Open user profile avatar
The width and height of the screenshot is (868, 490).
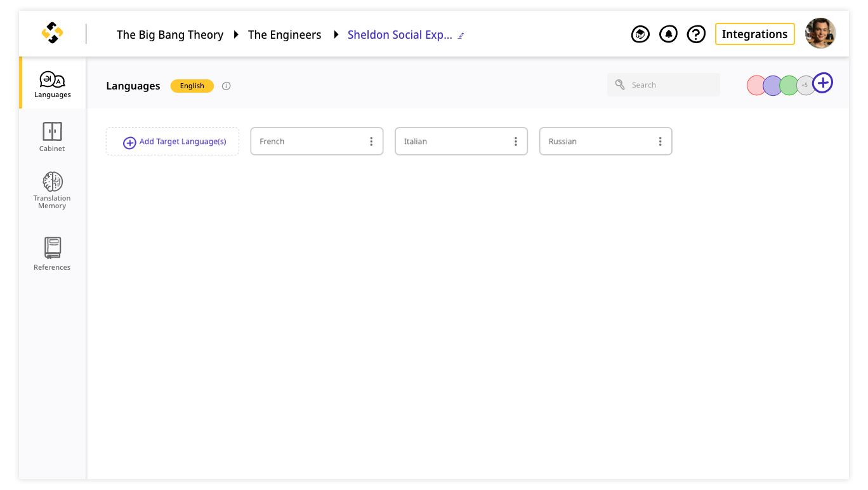[x=820, y=34]
